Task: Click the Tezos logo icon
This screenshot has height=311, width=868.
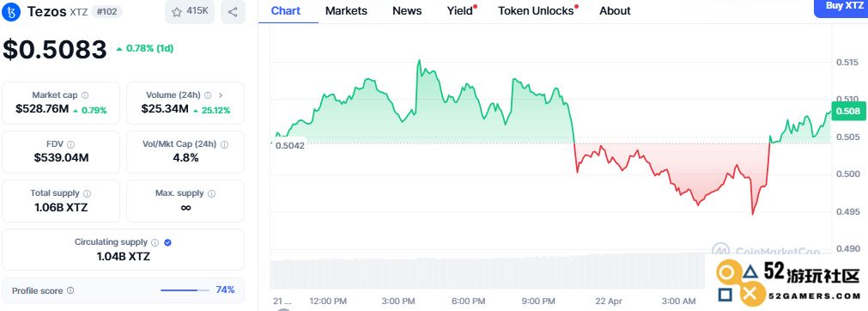Action: point(11,12)
